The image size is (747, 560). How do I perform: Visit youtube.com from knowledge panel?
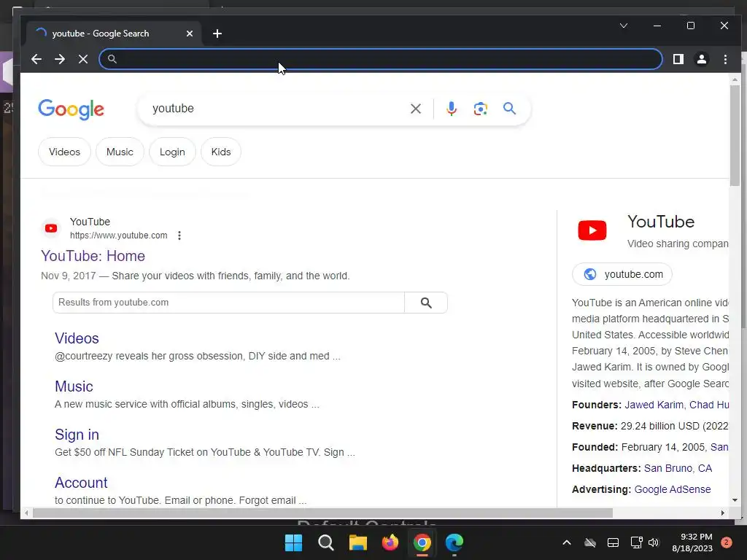(x=622, y=274)
